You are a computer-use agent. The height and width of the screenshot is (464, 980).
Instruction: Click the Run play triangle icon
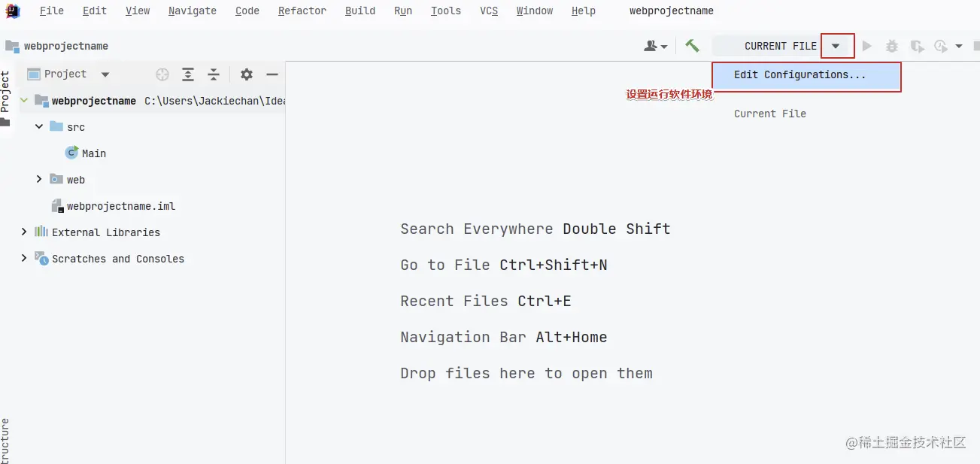pyautogui.click(x=867, y=46)
